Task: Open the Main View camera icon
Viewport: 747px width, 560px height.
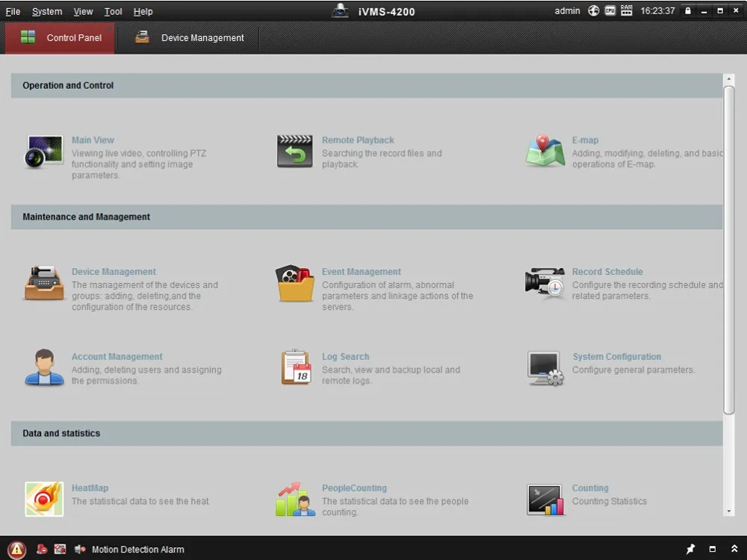Action: coord(43,152)
